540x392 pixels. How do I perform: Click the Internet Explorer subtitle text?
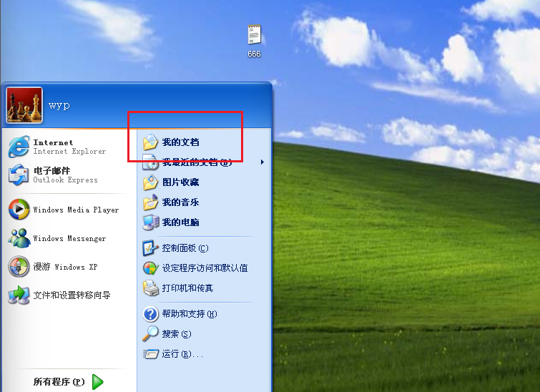69,151
